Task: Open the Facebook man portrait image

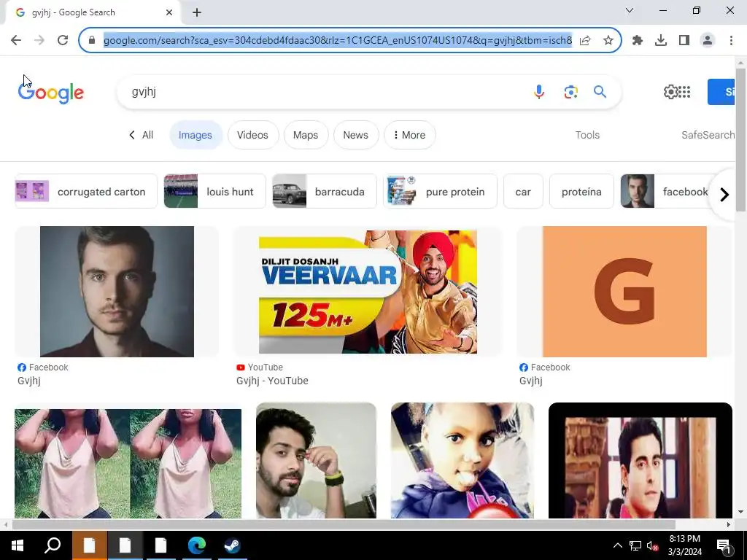Action: (x=117, y=292)
